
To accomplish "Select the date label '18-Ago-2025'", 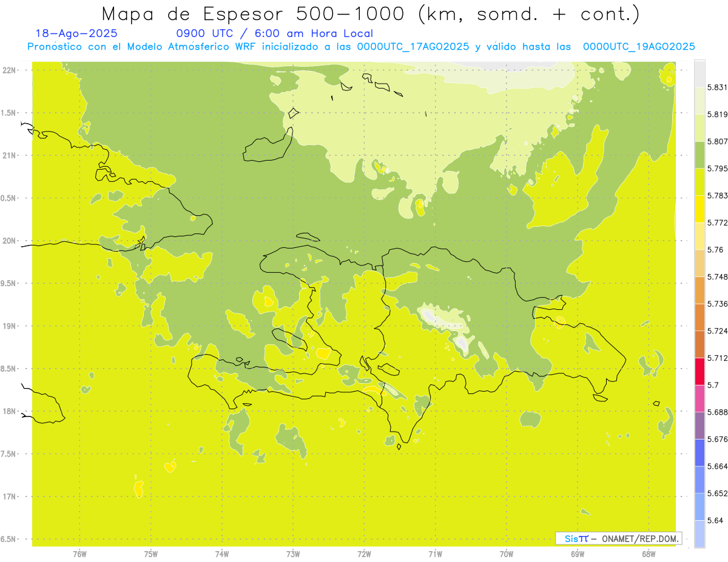I will (x=76, y=33).
